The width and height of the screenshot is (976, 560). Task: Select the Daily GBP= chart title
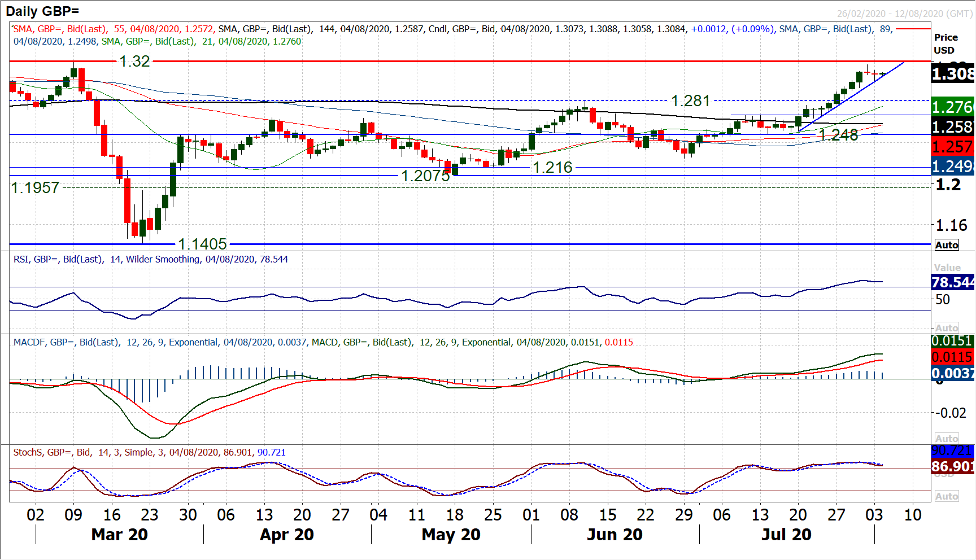point(42,11)
